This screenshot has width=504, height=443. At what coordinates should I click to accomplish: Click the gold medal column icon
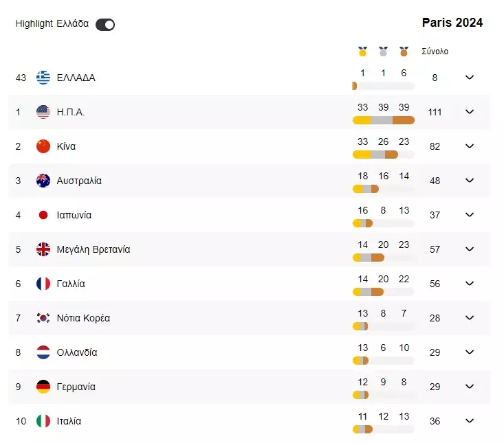tap(362, 52)
